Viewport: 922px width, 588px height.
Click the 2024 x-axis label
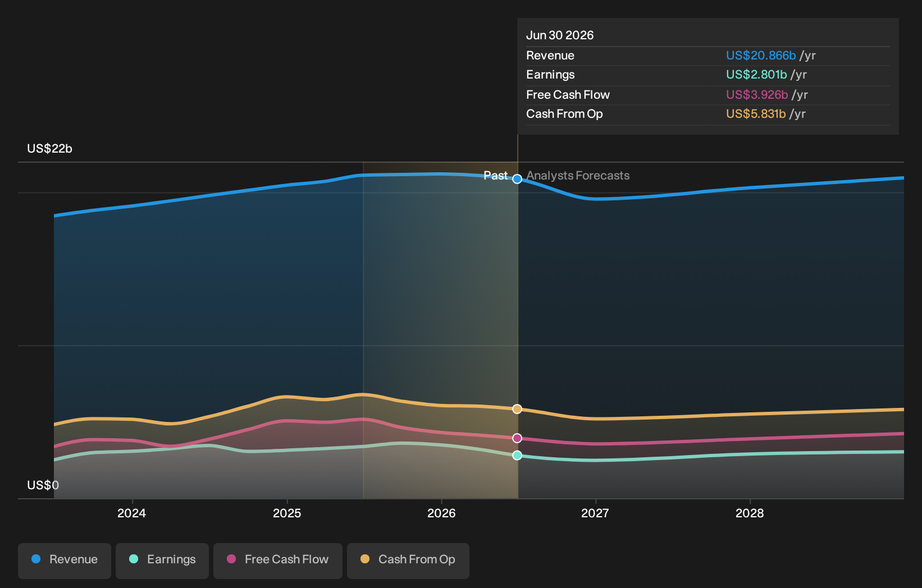tap(131, 513)
